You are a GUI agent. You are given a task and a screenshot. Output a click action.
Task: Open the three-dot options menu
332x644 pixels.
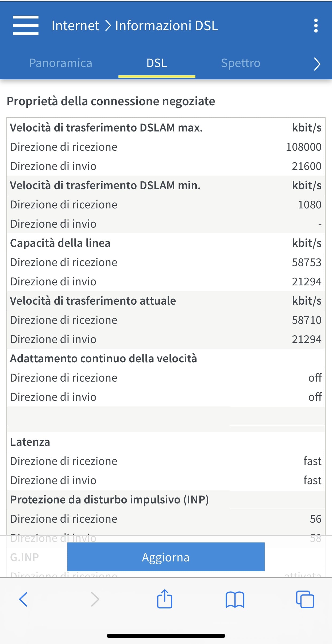[316, 26]
